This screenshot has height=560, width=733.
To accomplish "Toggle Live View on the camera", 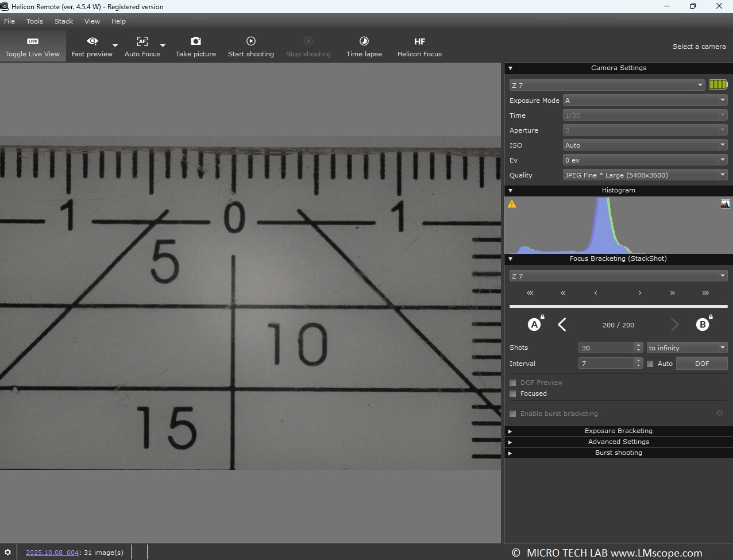I will pyautogui.click(x=33, y=46).
